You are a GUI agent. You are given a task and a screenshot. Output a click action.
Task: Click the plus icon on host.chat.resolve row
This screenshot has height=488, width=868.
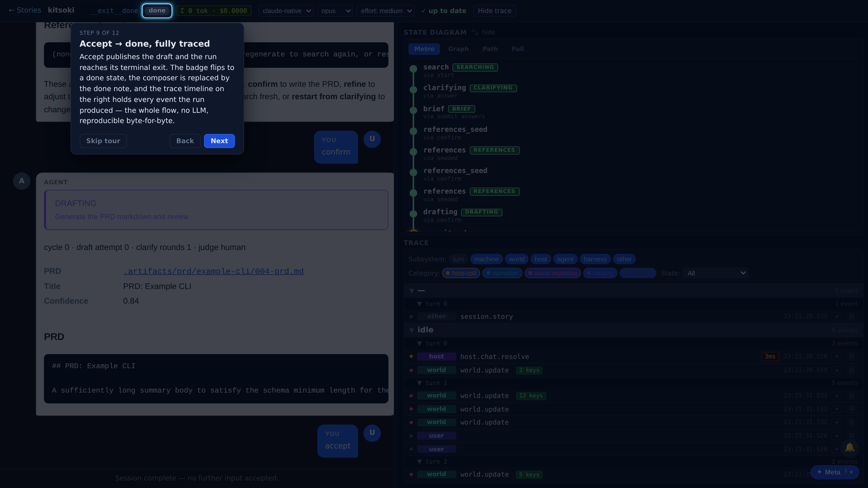coord(837,356)
